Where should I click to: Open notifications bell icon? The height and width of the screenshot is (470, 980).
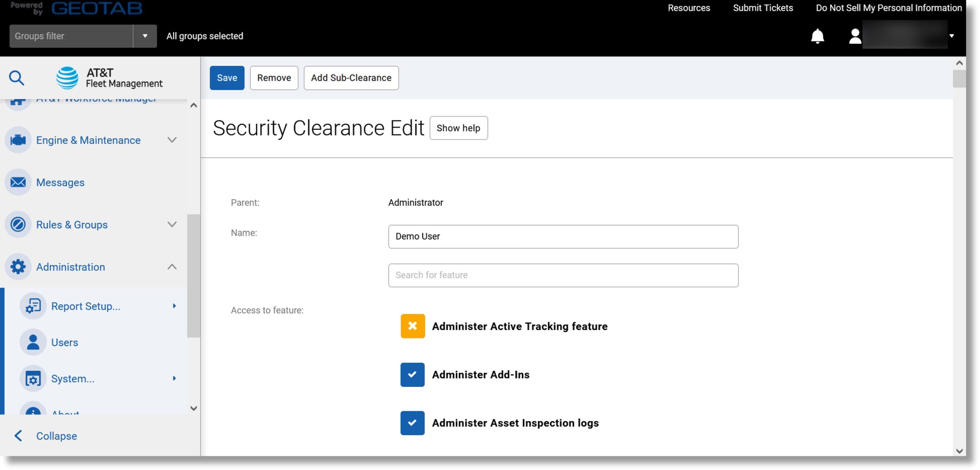tap(817, 36)
